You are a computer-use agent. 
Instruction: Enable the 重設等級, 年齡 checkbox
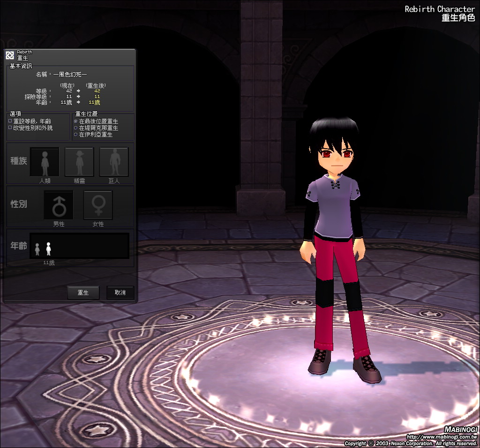click(x=10, y=121)
